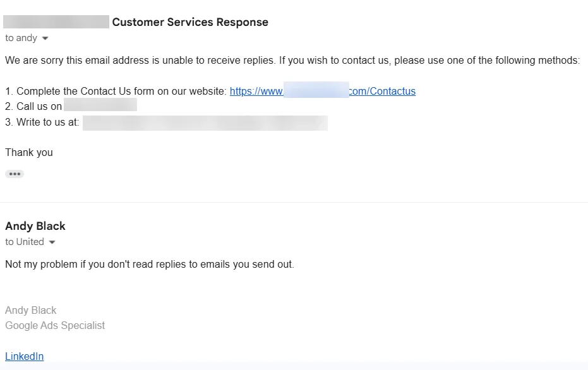Click the blurred postal address after 'Write to us at'

[205, 123]
